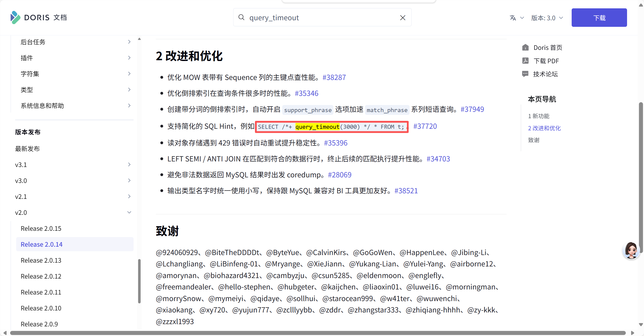The height and width of the screenshot is (336, 644).
Task: Open the language translation switcher icon
Action: click(513, 18)
